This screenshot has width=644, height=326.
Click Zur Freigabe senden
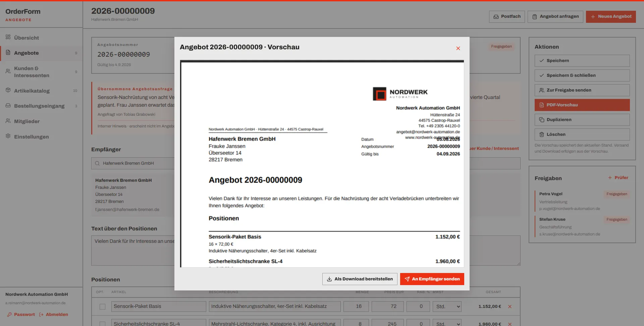coord(582,90)
